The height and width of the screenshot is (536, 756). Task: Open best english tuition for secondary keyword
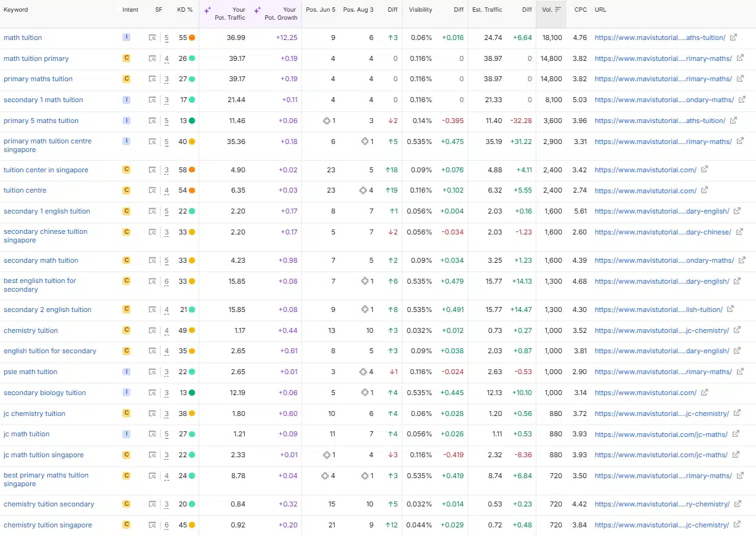tap(40, 285)
